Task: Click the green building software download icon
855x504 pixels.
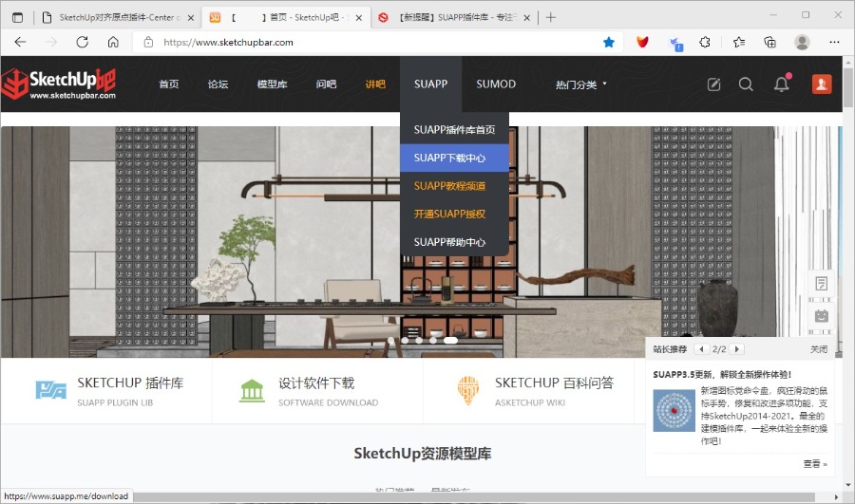Action: (x=252, y=391)
